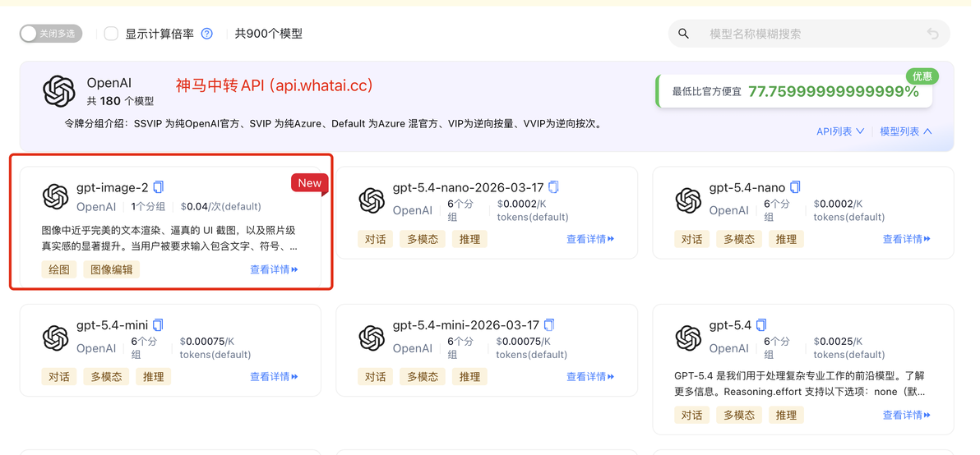Screen dimensions: 980x455
Task: Click the $0.0025/K tokens price on gpt-5.4
Action: click(x=848, y=348)
